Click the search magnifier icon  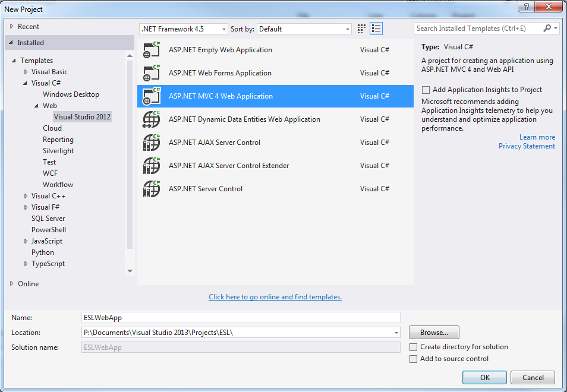547,28
